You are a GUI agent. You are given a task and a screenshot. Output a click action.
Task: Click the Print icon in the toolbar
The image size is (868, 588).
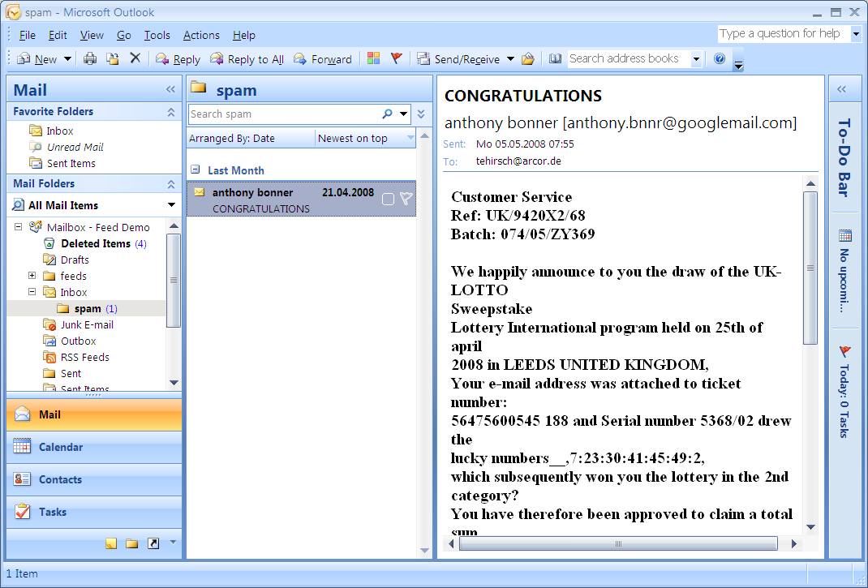90,59
